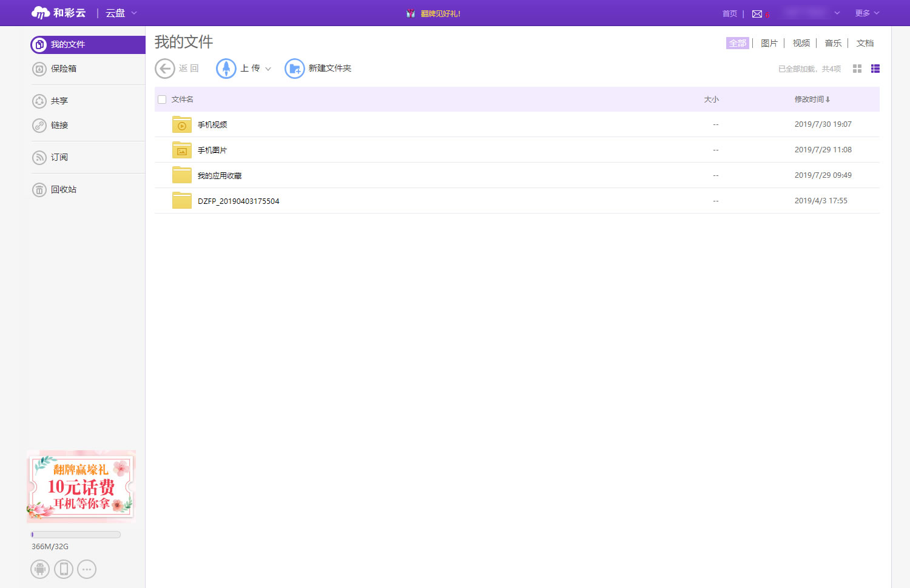
Task: Open the mail envelope icon
Action: (x=757, y=14)
